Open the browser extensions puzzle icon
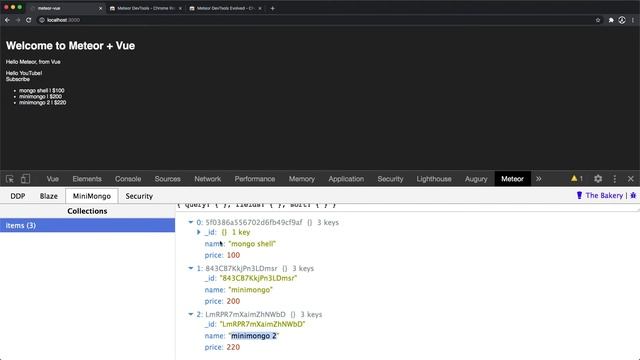640x360 pixels. 611,20
